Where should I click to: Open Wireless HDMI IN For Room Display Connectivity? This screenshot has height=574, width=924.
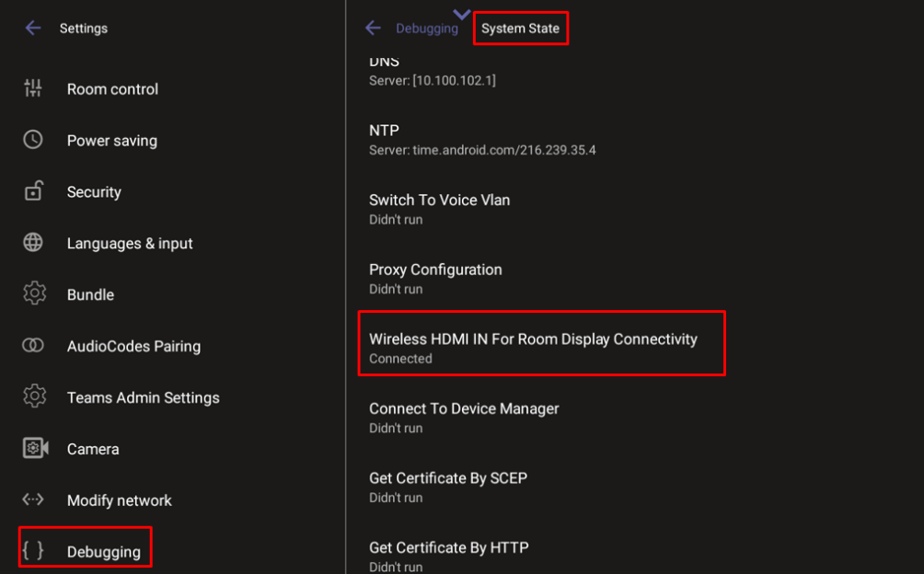point(533,347)
